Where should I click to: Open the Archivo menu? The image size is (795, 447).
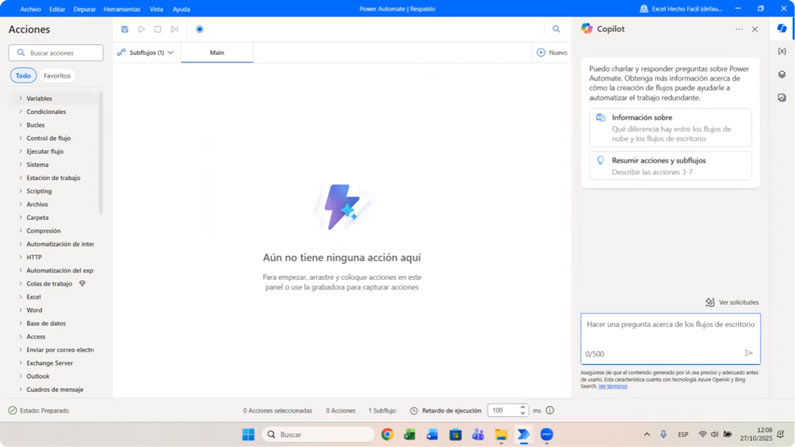point(30,9)
